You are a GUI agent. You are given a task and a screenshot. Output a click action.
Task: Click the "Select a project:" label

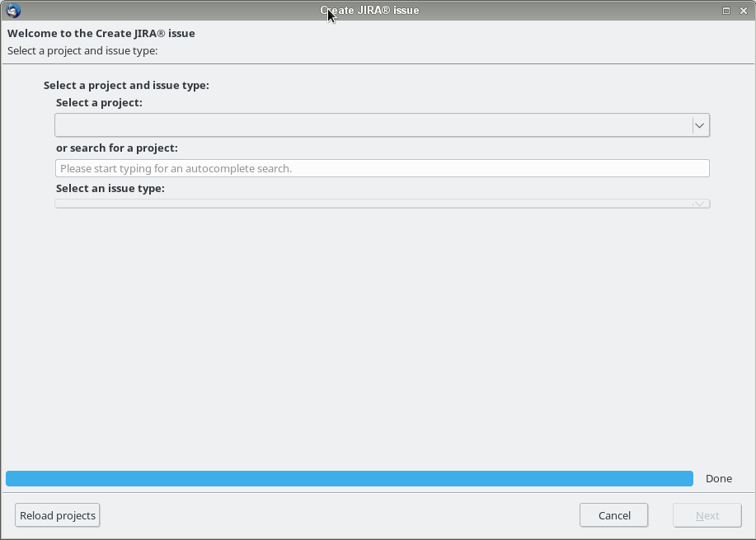99,103
